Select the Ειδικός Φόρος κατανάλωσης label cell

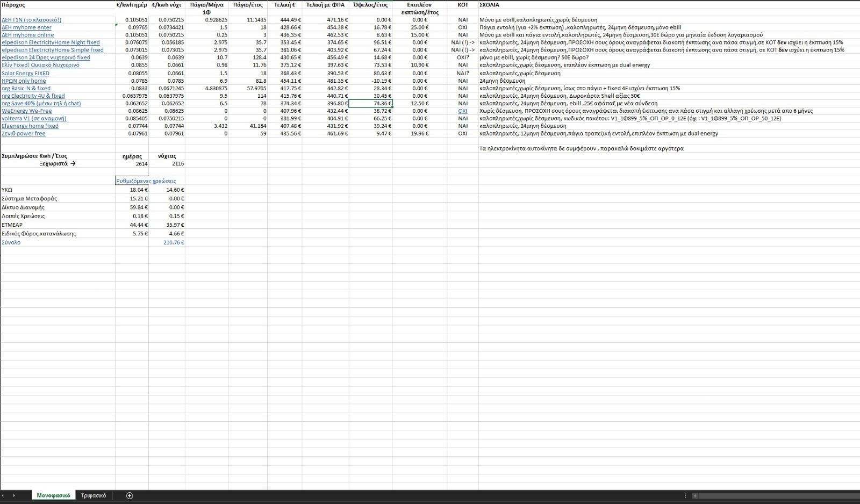(58, 234)
